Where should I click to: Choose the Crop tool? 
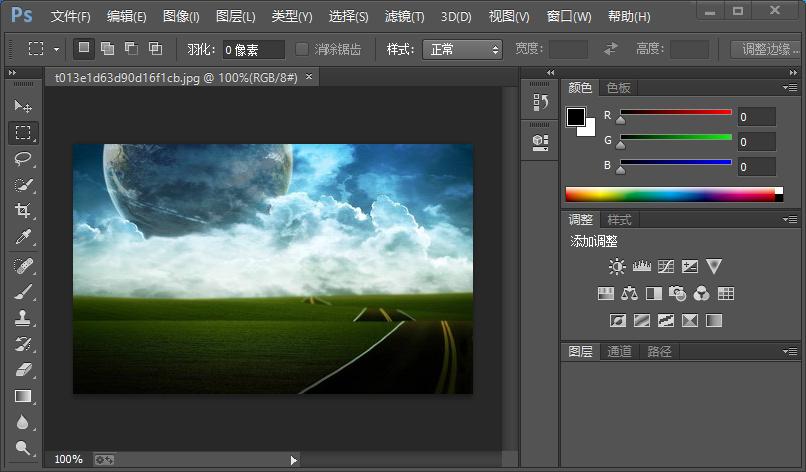23,210
